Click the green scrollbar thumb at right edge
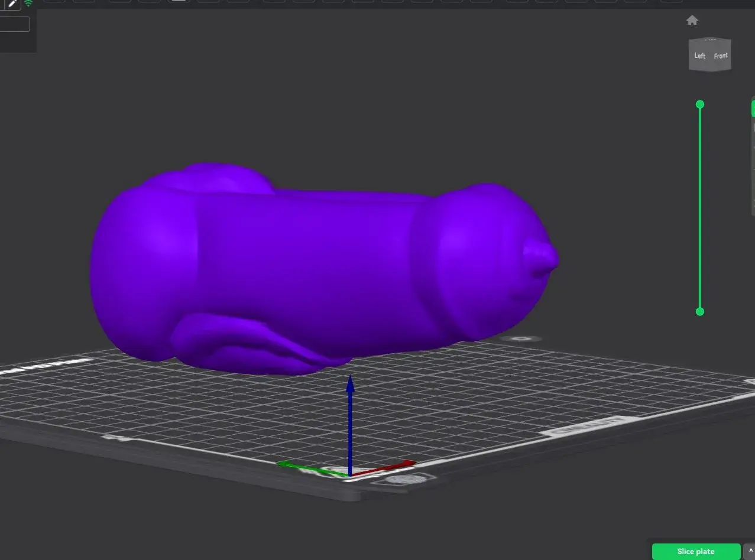 (753, 109)
